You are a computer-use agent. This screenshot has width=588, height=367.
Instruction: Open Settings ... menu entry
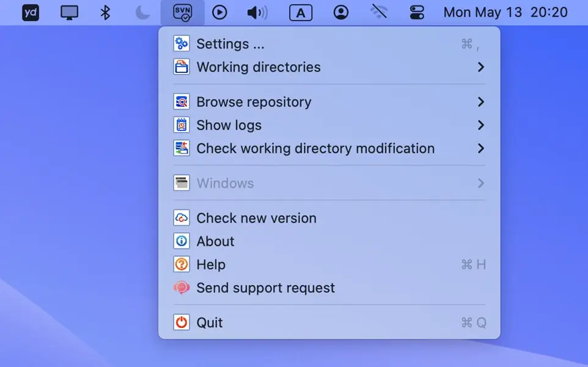point(329,44)
